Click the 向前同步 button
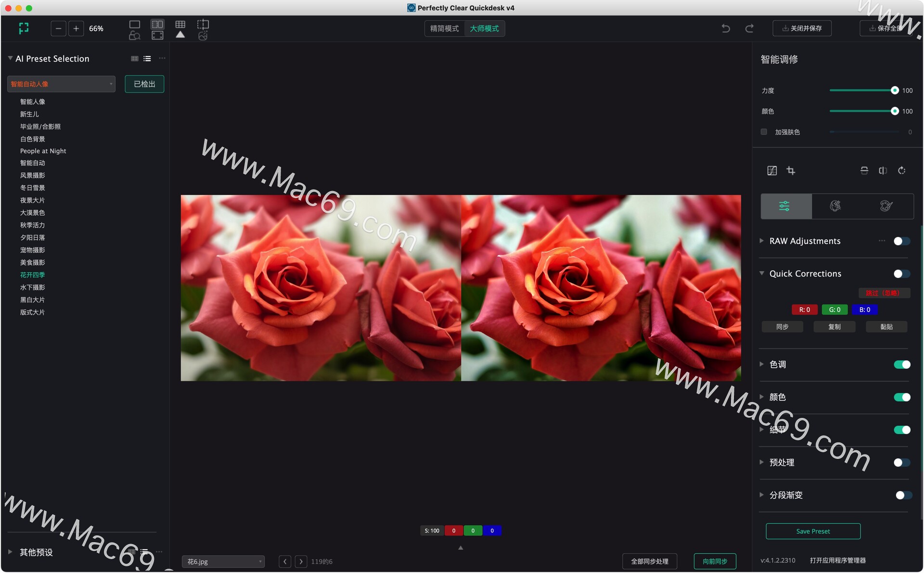Viewport: 924px width, 573px height. coord(715,561)
